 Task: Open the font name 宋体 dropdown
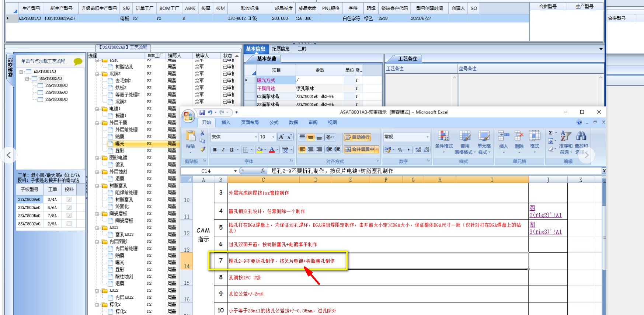coord(256,137)
